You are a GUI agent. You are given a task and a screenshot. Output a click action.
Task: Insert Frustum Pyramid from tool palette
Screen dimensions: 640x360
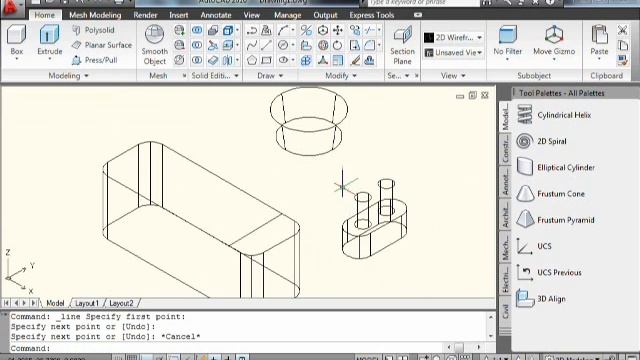pos(555,220)
